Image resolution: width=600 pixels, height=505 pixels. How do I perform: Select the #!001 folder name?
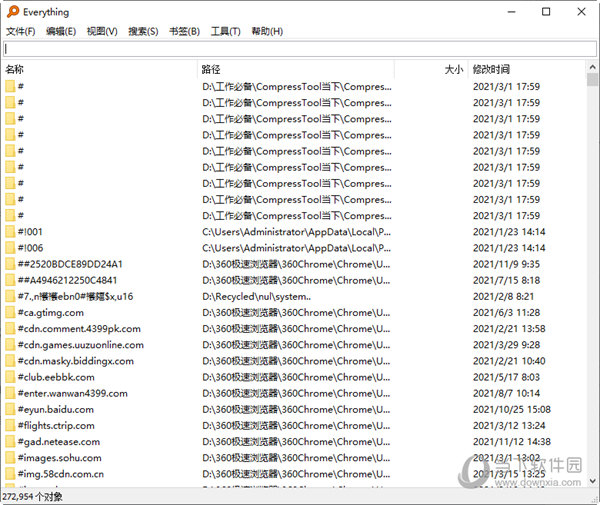point(30,232)
